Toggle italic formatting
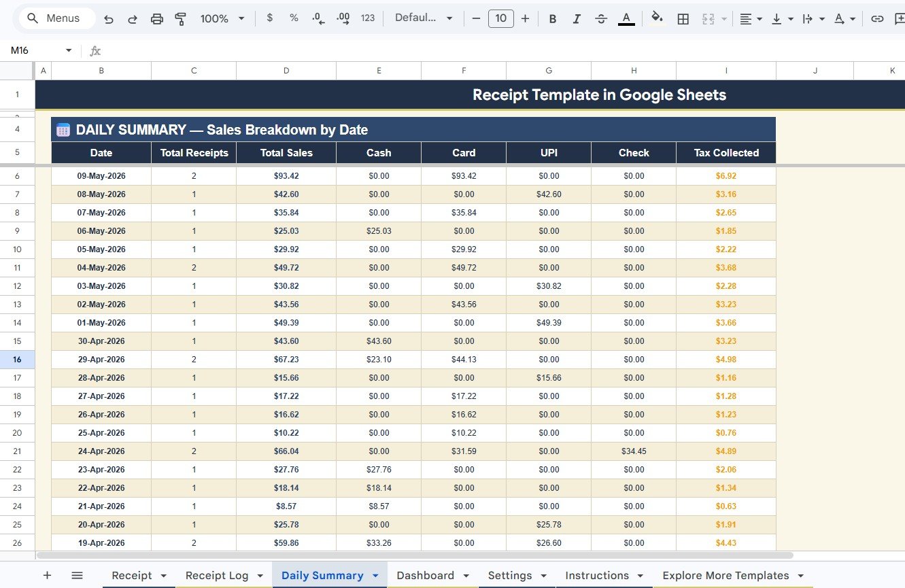905x588 pixels. click(577, 19)
